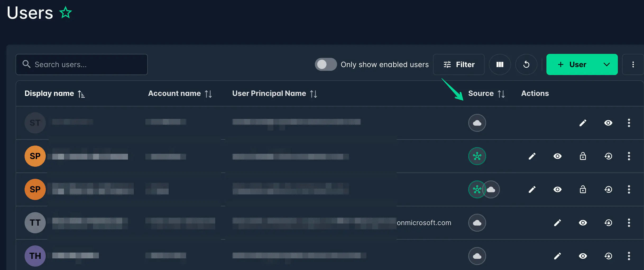View the ST user via eye icon
The height and width of the screenshot is (270, 644).
608,123
